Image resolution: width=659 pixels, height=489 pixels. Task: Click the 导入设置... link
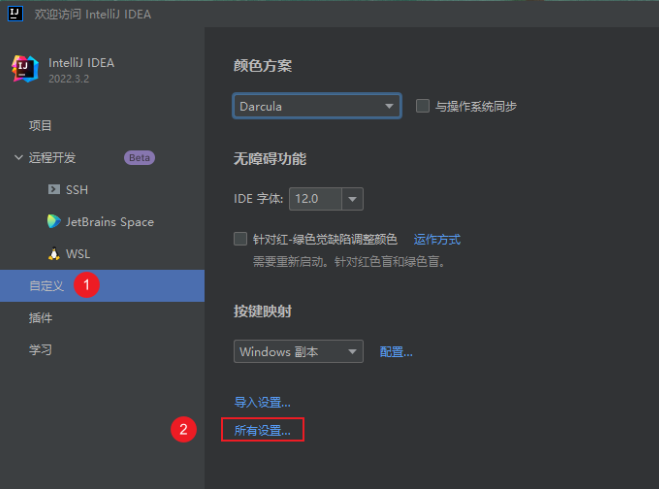point(262,403)
